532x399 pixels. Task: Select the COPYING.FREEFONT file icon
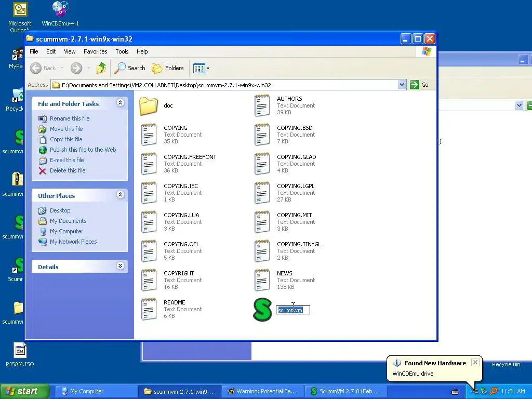point(149,164)
